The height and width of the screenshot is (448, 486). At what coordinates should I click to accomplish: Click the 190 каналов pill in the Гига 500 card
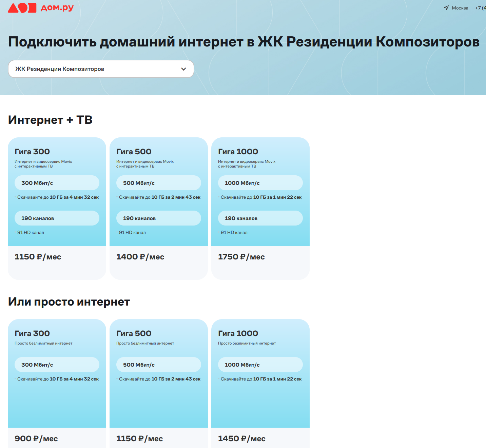pos(159,218)
